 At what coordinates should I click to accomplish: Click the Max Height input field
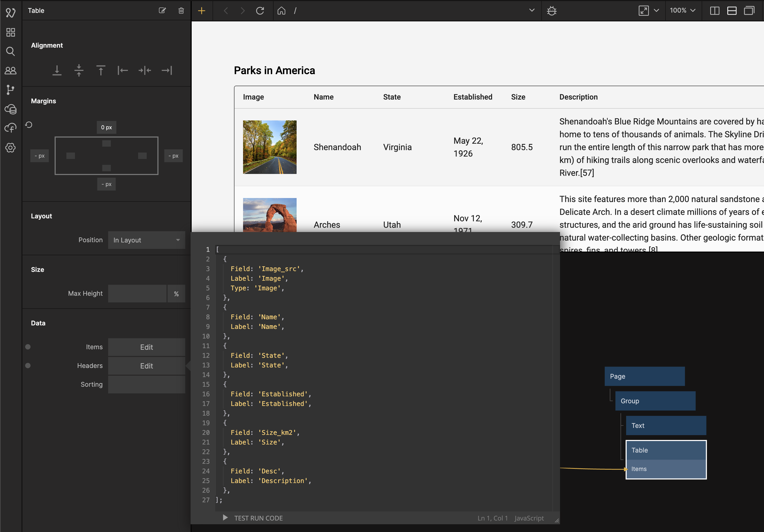pos(137,294)
